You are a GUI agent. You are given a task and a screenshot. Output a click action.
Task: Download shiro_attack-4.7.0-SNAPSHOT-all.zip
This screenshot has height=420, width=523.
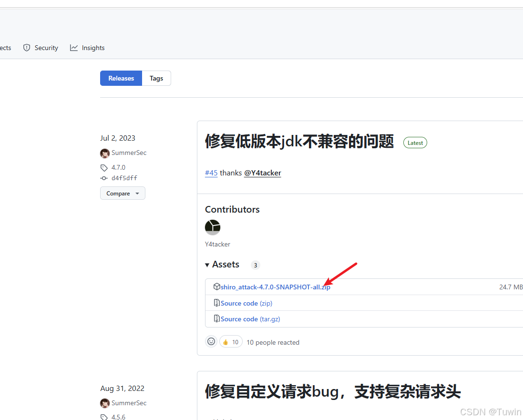click(x=275, y=287)
